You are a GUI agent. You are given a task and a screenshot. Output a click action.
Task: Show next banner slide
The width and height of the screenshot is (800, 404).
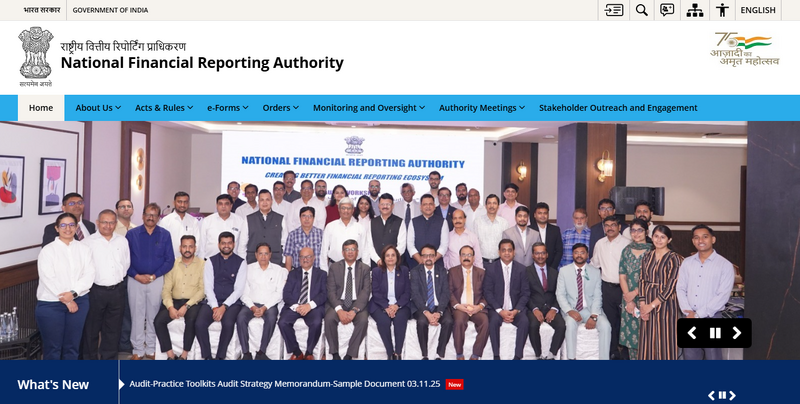[x=737, y=333]
